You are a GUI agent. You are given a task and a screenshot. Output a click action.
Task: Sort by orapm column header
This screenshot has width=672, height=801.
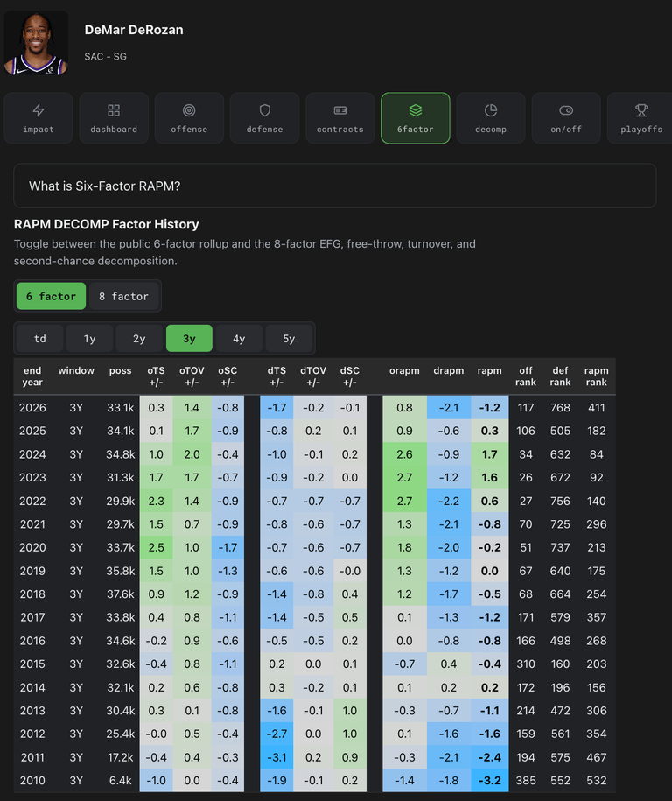click(404, 371)
